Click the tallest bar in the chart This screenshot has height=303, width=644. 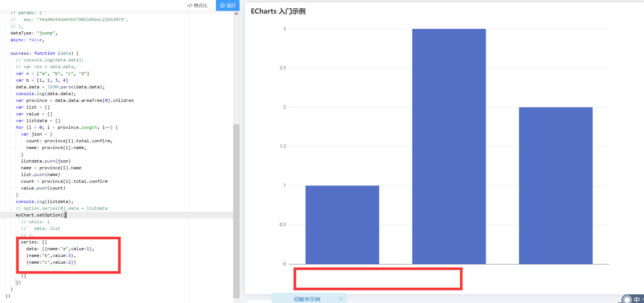pyautogui.click(x=449, y=146)
